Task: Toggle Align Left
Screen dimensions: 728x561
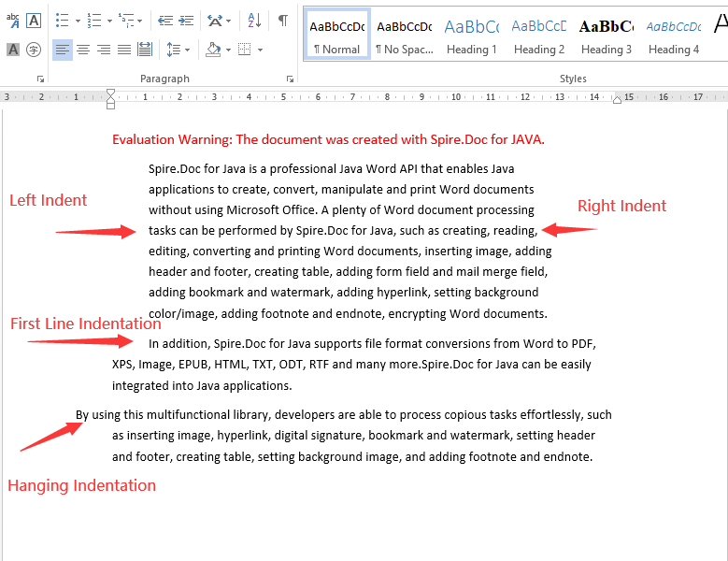Action: tap(63, 50)
